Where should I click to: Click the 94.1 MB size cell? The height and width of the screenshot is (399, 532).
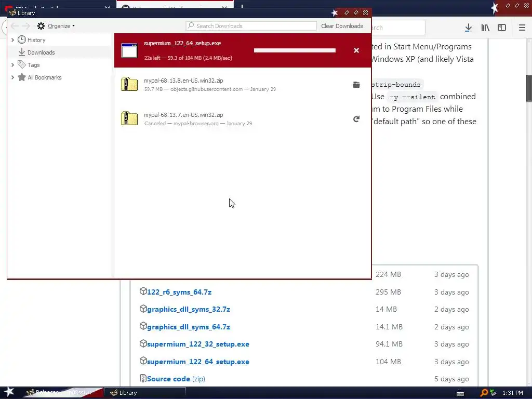point(389,344)
